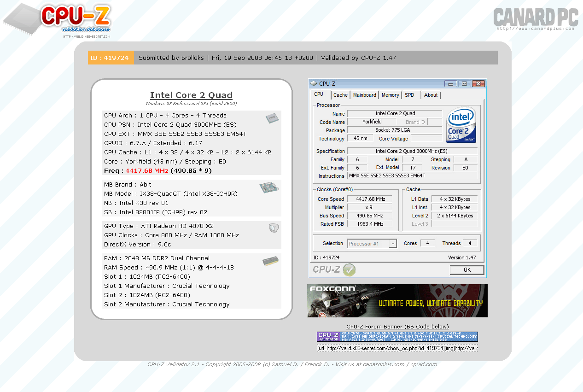Image resolution: width=583 pixels, height=392 pixels.
Task: Click the OK button in CPU-Z
Action: point(467,270)
